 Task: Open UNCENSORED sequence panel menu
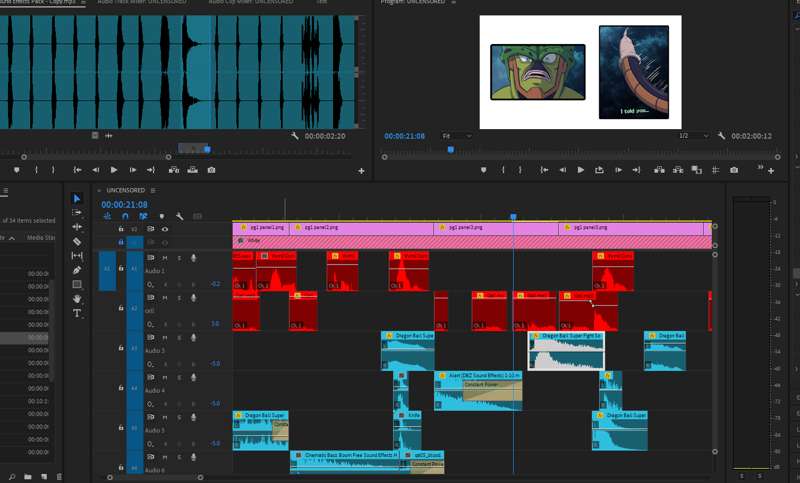(153, 190)
